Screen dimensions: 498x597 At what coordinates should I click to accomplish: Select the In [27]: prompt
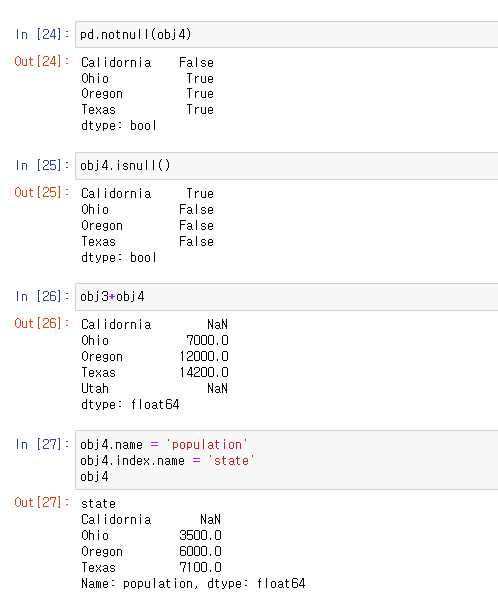[x=42, y=444]
